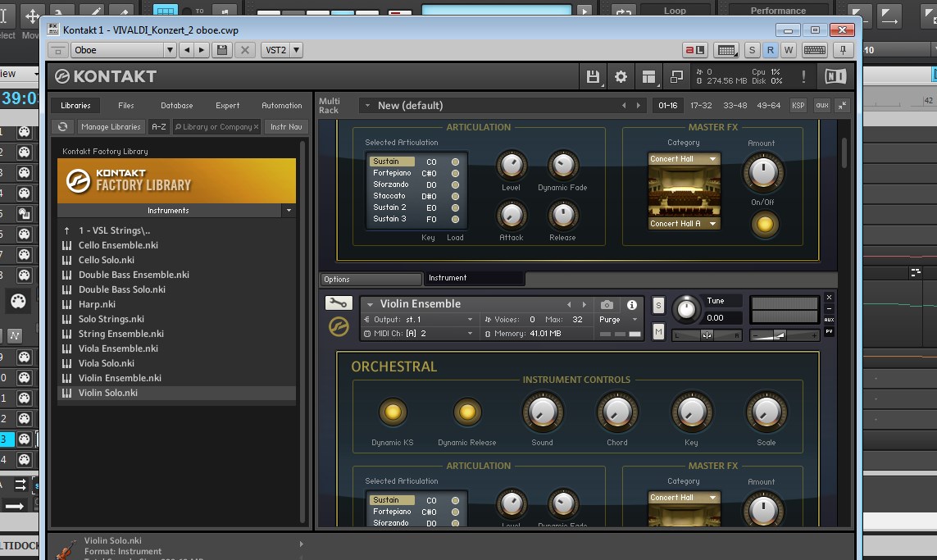Viewport: 937px width, 560px height.
Task: Open the Instruments dropdown in Factory Library
Action: [x=288, y=211]
